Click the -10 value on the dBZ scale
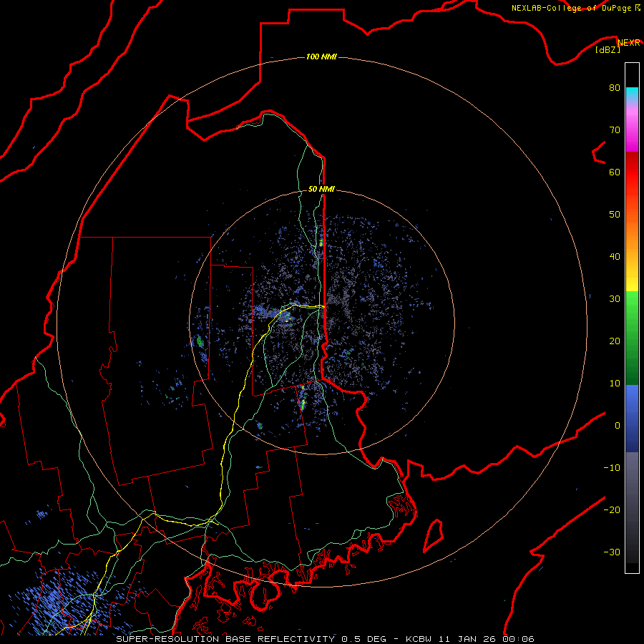Image resolution: width=644 pixels, height=644 pixels. tap(612, 467)
